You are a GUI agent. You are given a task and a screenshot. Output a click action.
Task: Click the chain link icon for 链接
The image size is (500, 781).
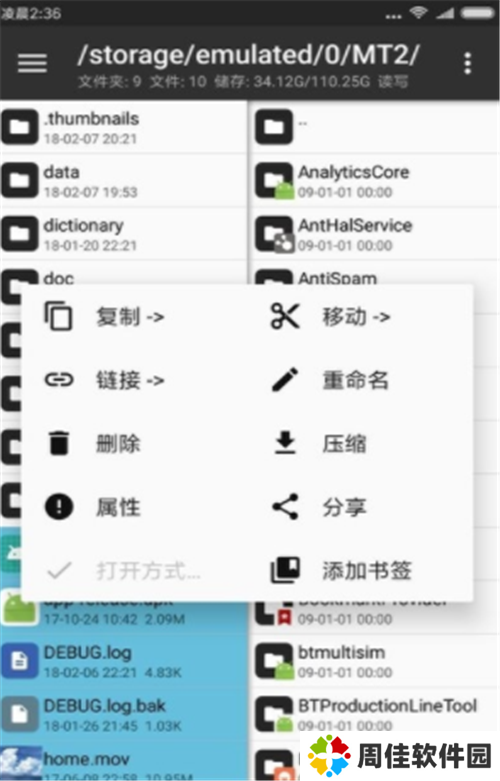[59, 380]
